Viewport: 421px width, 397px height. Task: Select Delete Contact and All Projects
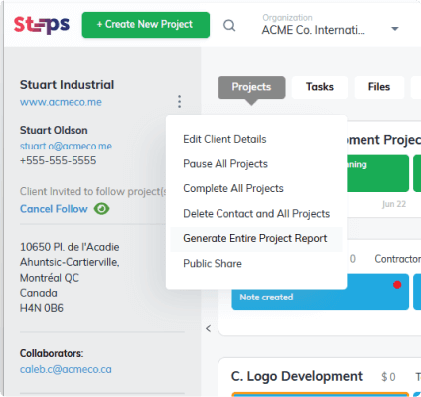[257, 214]
